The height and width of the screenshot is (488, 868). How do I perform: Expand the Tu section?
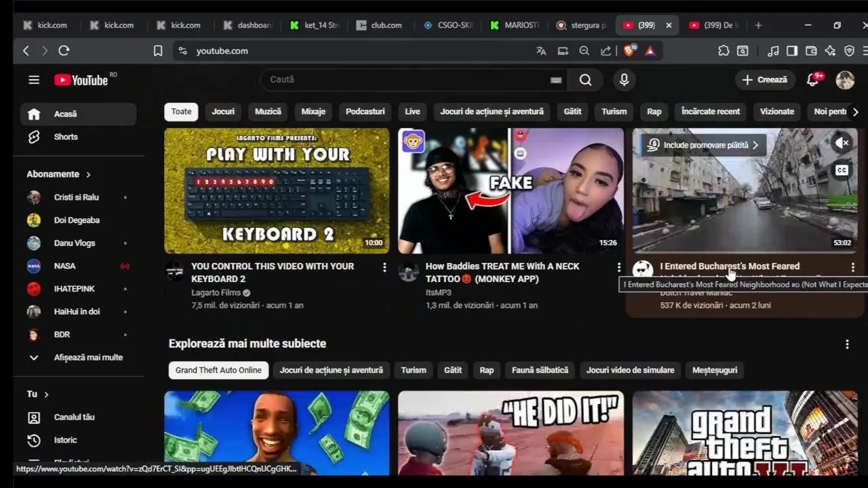point(38,394)
